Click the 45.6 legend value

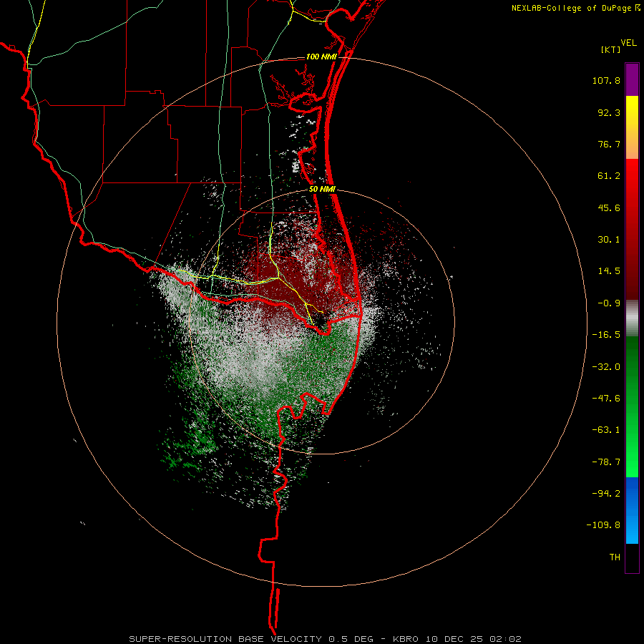click(x=609, y=208)
